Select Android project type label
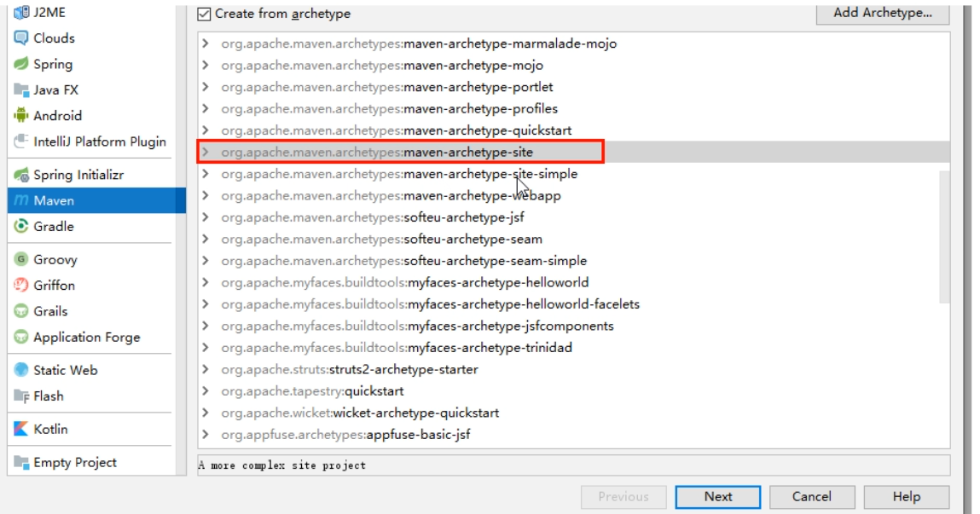This screenshot has width=980, height=514. (57, 116)
